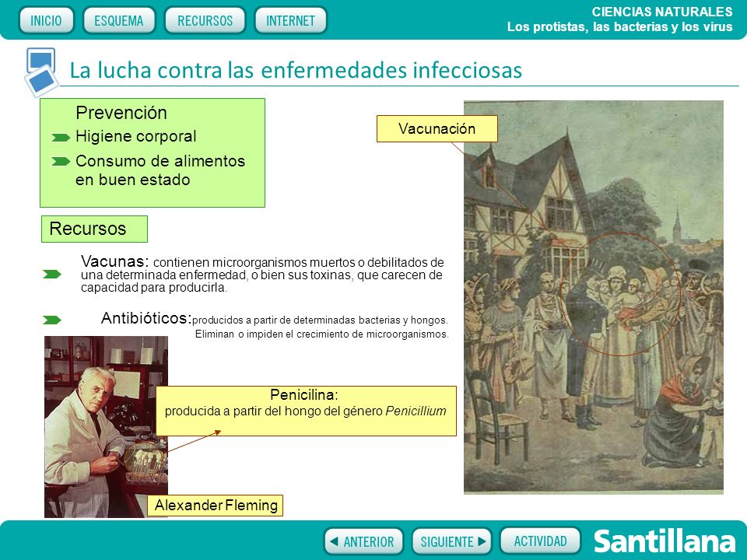Click the Santillana logo
This screenshot has width=747, height=560.
click(665, 541)
